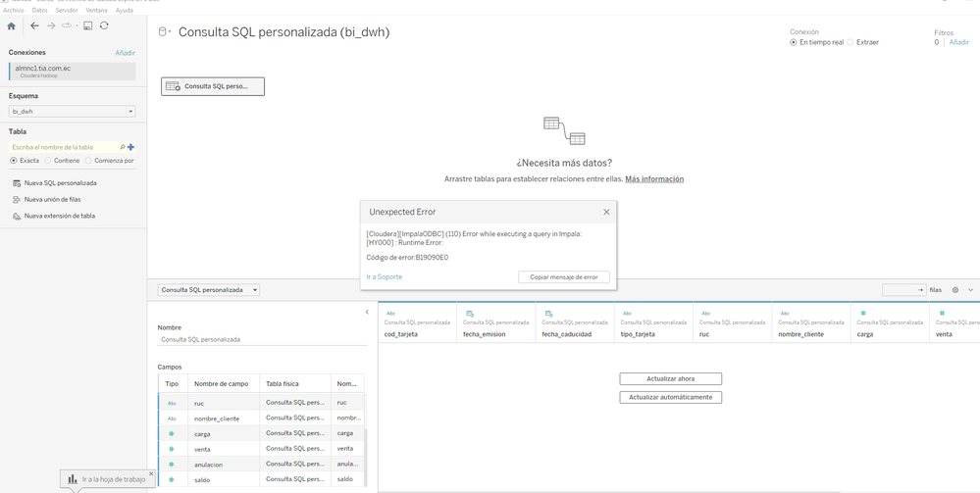Select En tiempo real connection option
The width and height of the screenshot is (980, 493).
794,42
